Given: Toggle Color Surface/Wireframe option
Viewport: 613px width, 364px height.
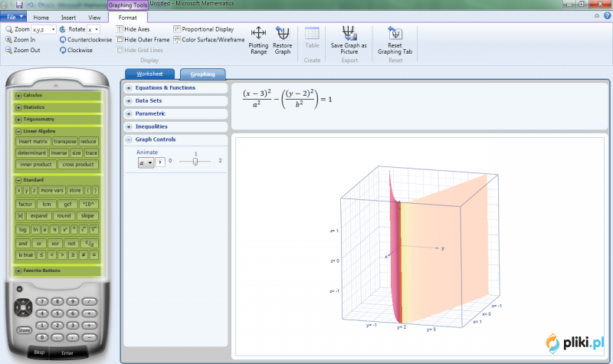Looking at the screenshot, I should click(x=209, y=40).
